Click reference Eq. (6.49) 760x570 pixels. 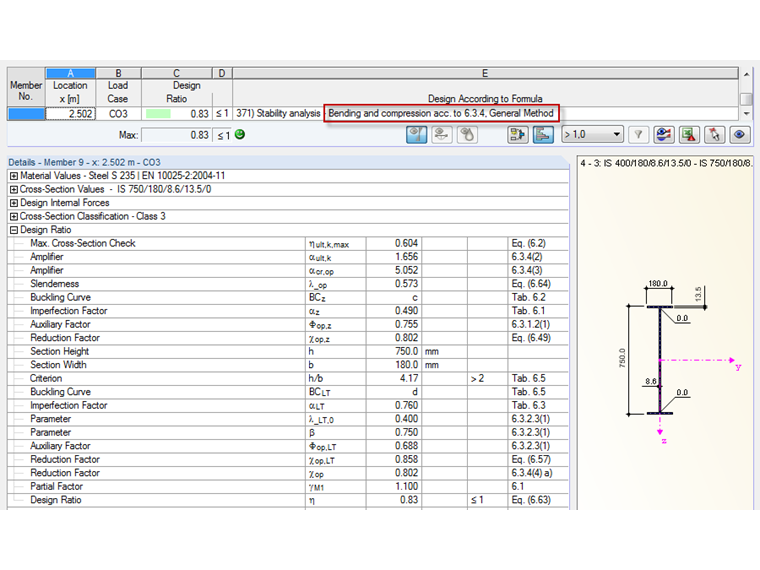(531, 338)
